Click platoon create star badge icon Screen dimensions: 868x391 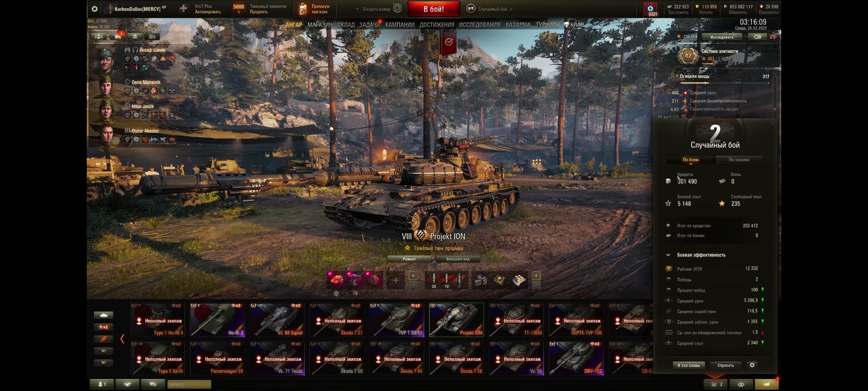(x=397, y=9)
